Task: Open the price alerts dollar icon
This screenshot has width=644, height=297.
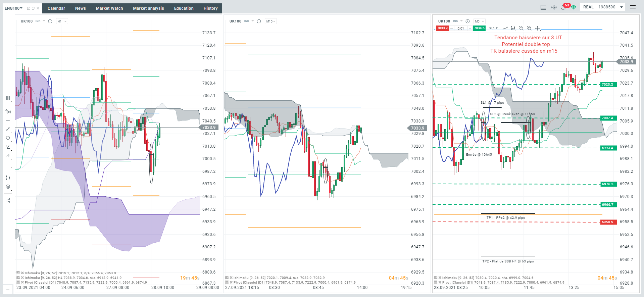Action: point(554,7)
